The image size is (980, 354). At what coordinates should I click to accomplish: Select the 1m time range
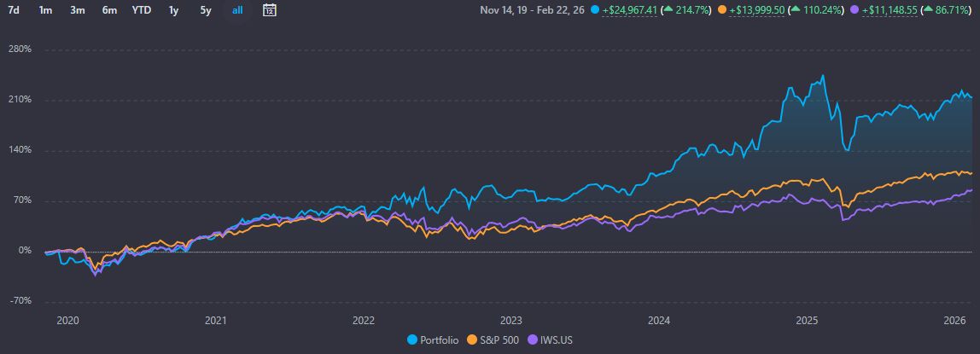click(45, 10)
